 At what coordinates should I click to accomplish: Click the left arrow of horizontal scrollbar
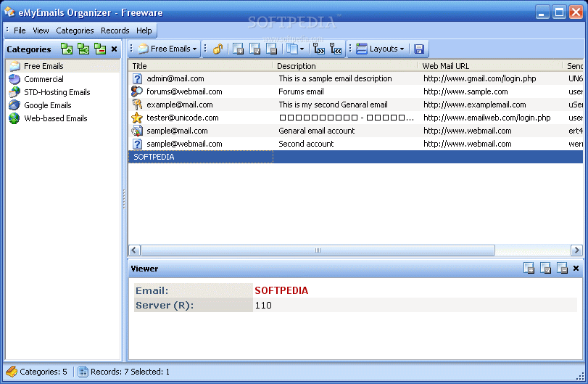pos(135,250)
